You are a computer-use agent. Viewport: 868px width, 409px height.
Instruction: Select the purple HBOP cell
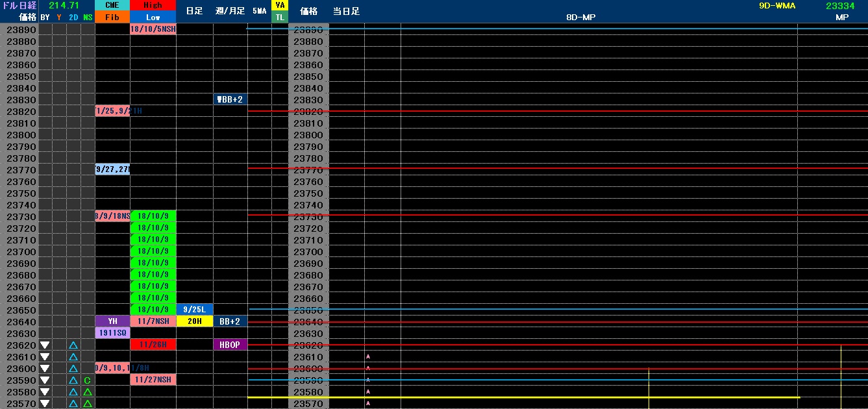coord(230,345)
